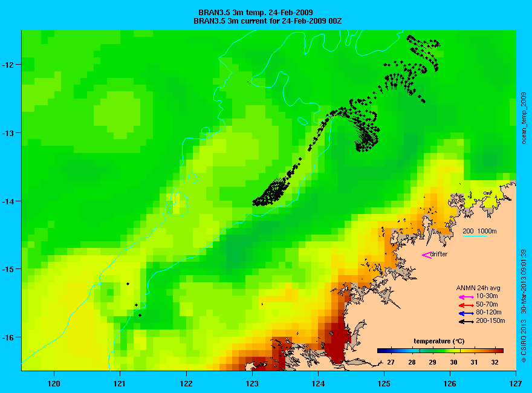Click the '123' longitude axis label
The width and height of the screenshot is (532, 393).
tap(252, 384)
